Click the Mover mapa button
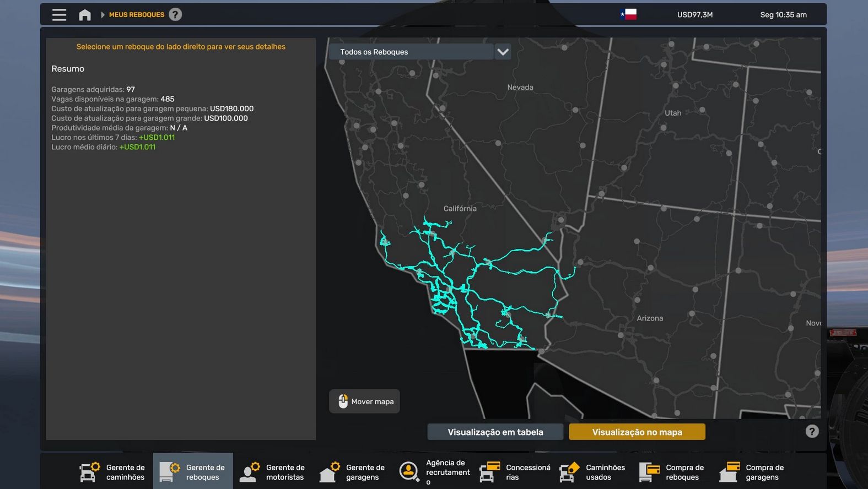868x489 pixels. pyautogui.click(x=365, y=401)
